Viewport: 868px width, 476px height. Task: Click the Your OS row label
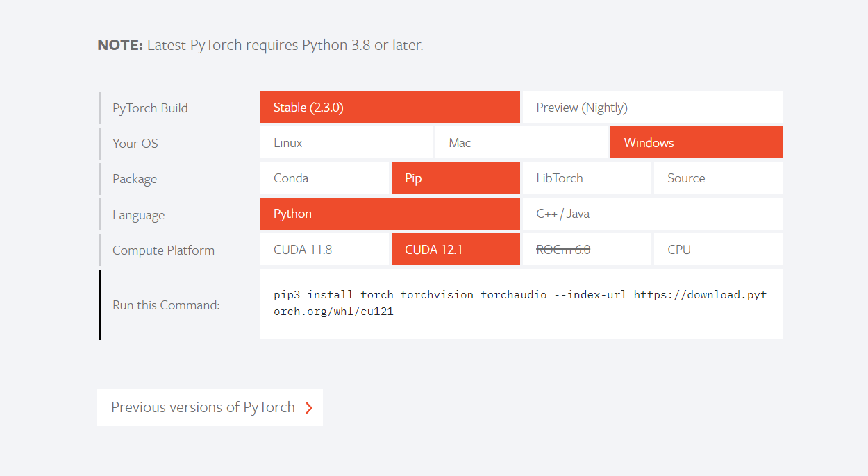click(x=135, y=144)
